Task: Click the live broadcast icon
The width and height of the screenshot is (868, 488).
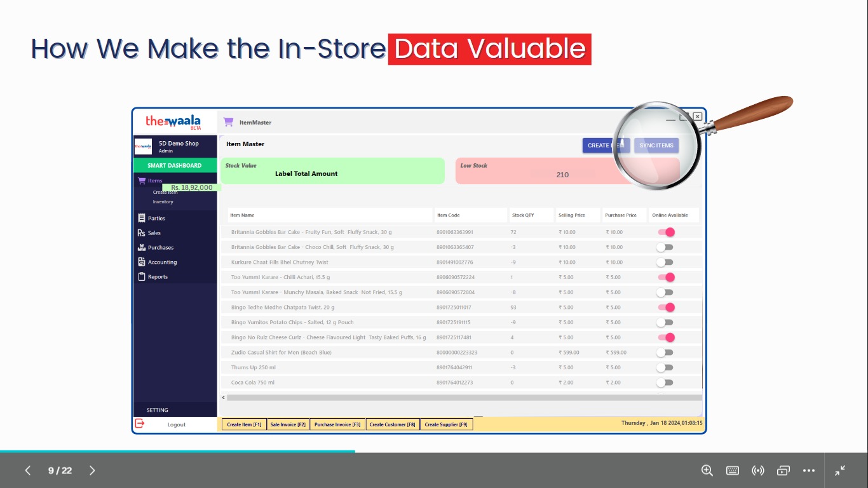Action: click(757, 470)
